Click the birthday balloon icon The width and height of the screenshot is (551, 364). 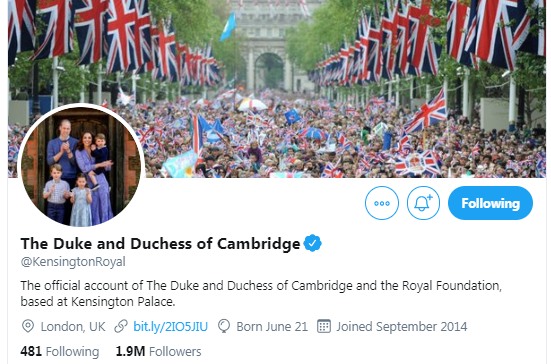(224, 326)
